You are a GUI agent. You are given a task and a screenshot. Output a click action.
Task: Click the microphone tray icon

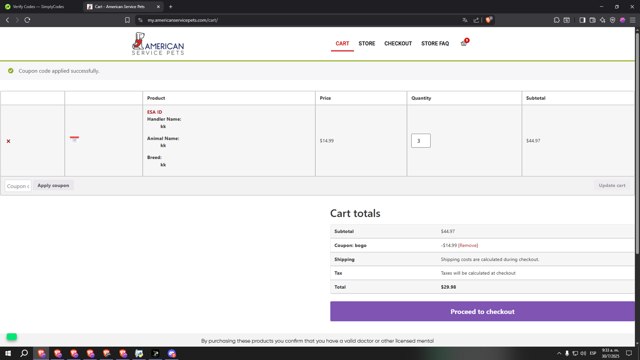pos(567,353)
